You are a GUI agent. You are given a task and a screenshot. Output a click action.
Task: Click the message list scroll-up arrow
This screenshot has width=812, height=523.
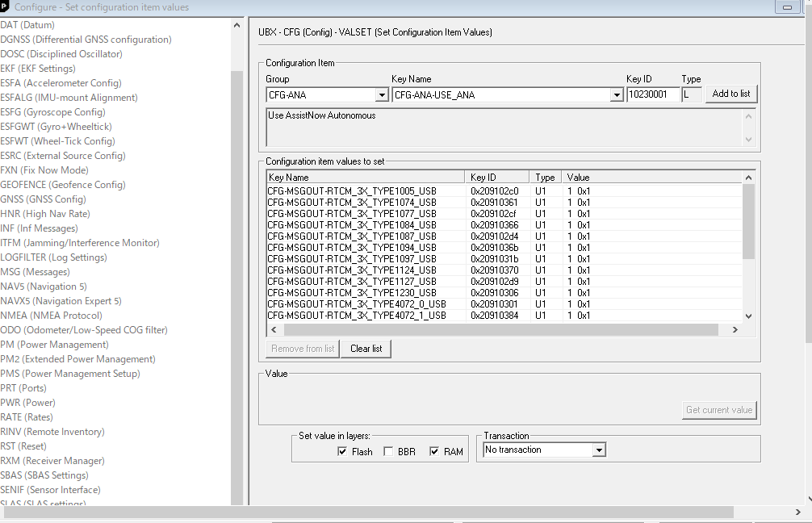tap(236, 25)
